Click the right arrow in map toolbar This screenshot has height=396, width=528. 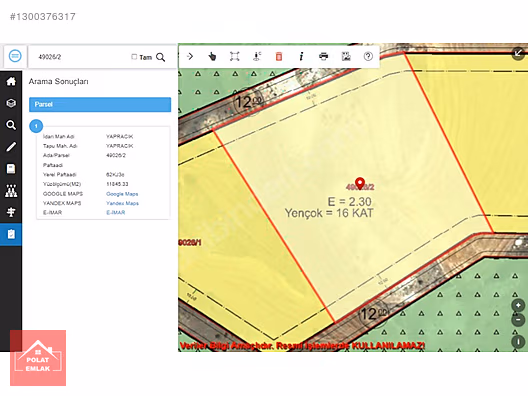click(190, 56)
